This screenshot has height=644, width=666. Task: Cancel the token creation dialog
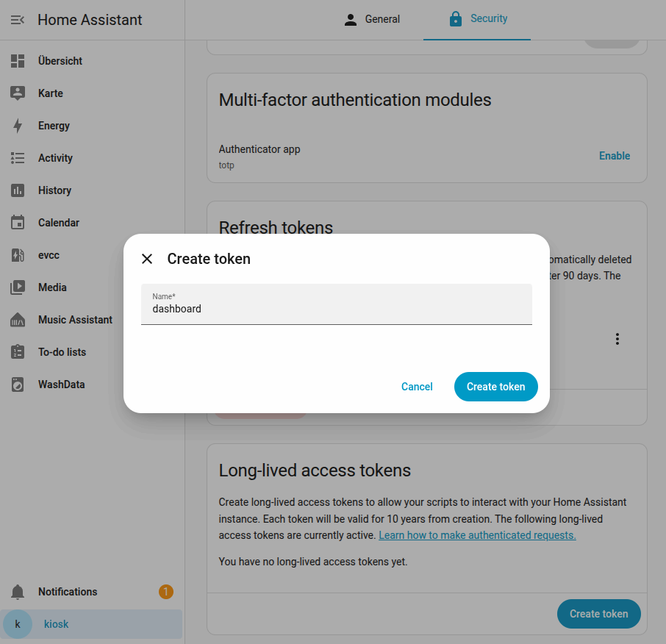pos(417,387)
